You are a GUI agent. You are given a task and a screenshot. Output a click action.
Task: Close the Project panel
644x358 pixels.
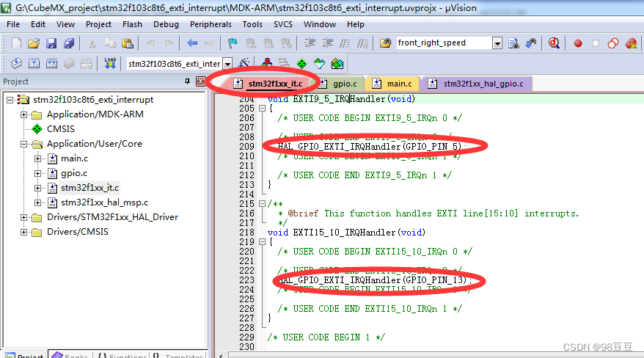[x=200, y=81]
